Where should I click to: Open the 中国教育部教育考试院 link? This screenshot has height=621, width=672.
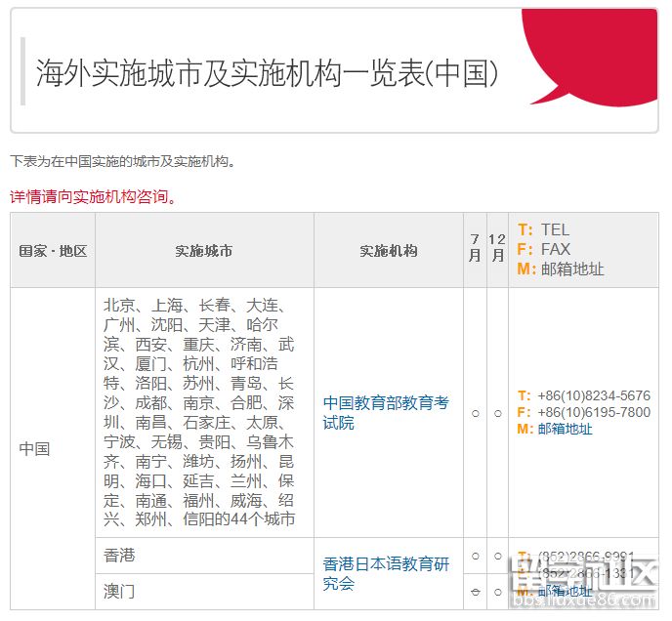[386, 413]
